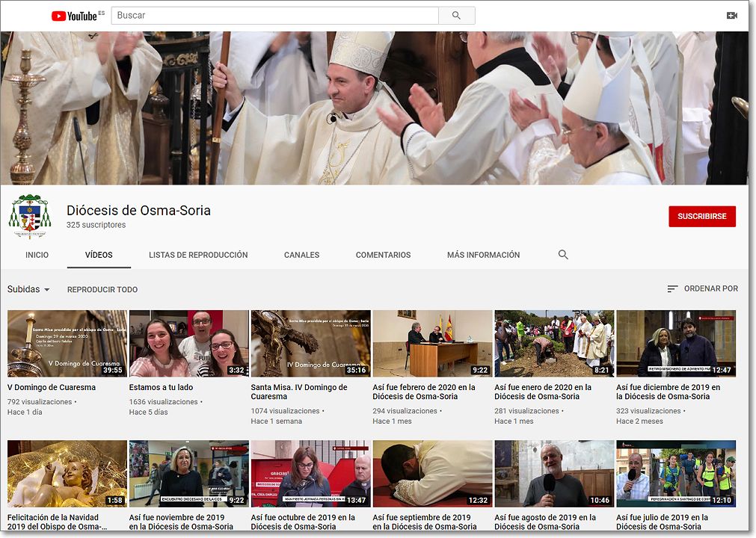Open the Canales tab
Image resolution: width=756 pixels, height=538 pixels.
pos(302,255)
